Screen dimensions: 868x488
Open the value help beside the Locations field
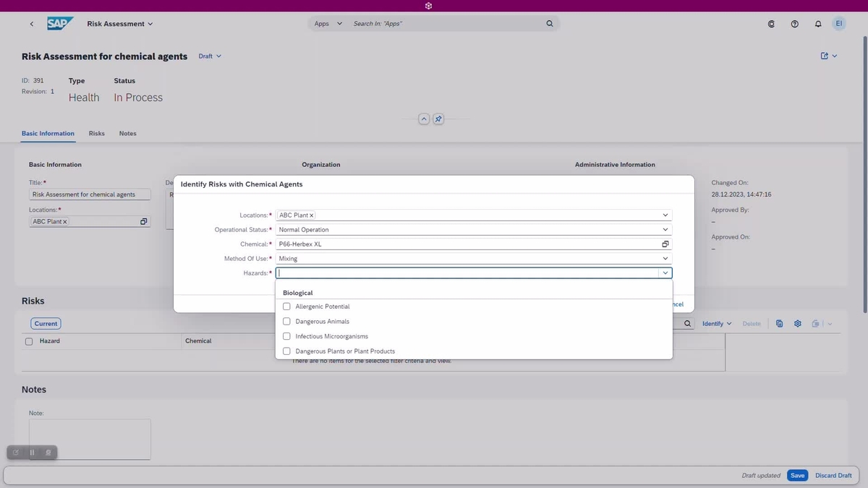click(x=143, y=221)
